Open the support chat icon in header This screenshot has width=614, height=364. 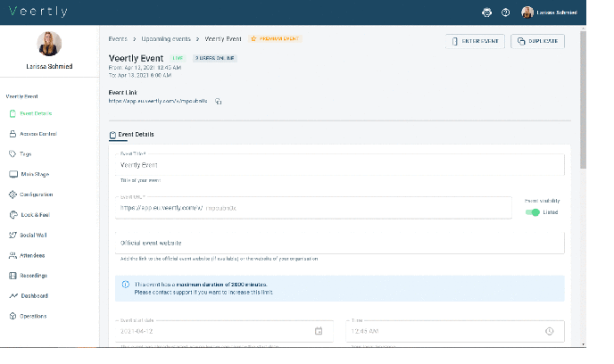[486, 12]
